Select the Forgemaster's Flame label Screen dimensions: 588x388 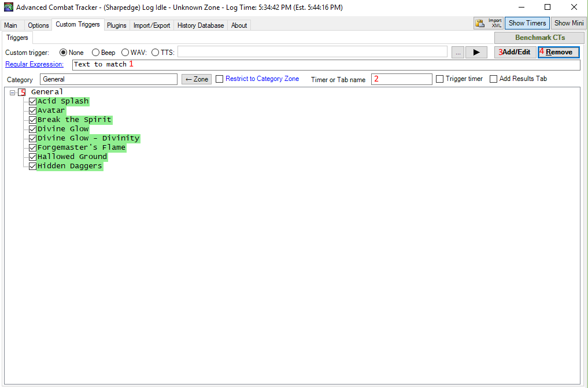(82, 147)
